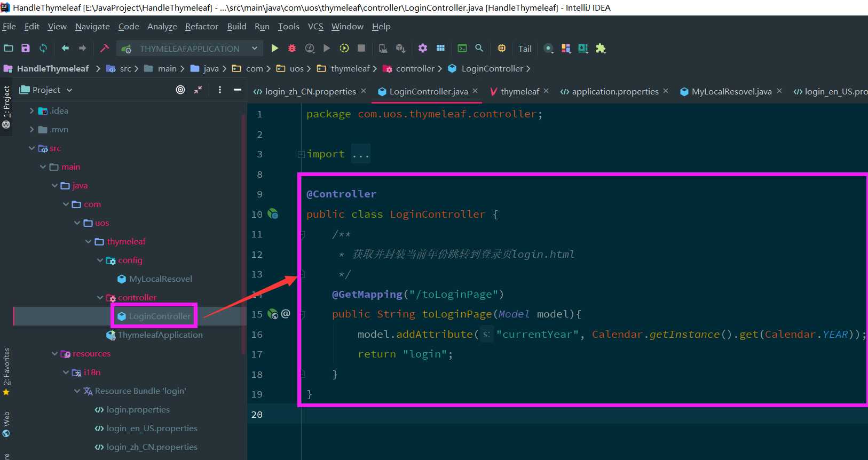Viewport: 868px width, 460px height.
Task: Open the VCS menu
Action: pos(315,26)
